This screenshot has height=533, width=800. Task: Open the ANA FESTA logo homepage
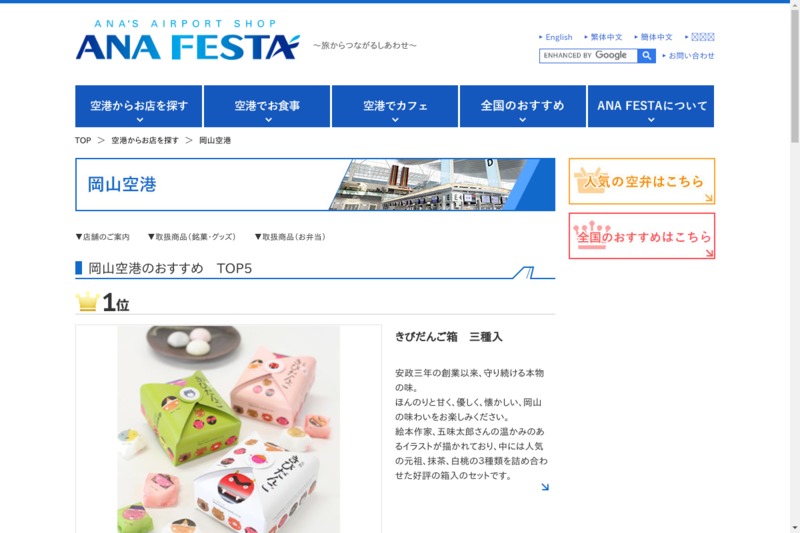tap(187, 40)
